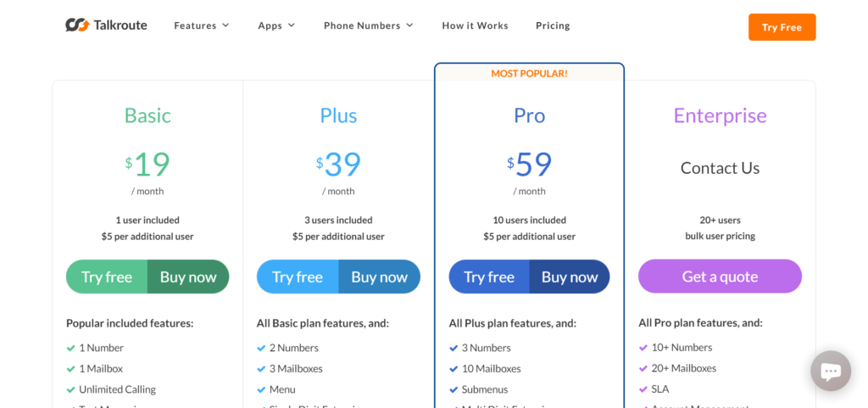
Task: Click the checkmark beside 10 Mailboxes
Action: click(454, 369)
